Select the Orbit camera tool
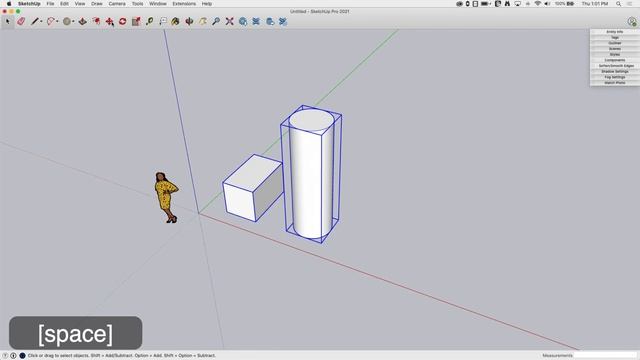The image size is (640, 360). (189, 21)
